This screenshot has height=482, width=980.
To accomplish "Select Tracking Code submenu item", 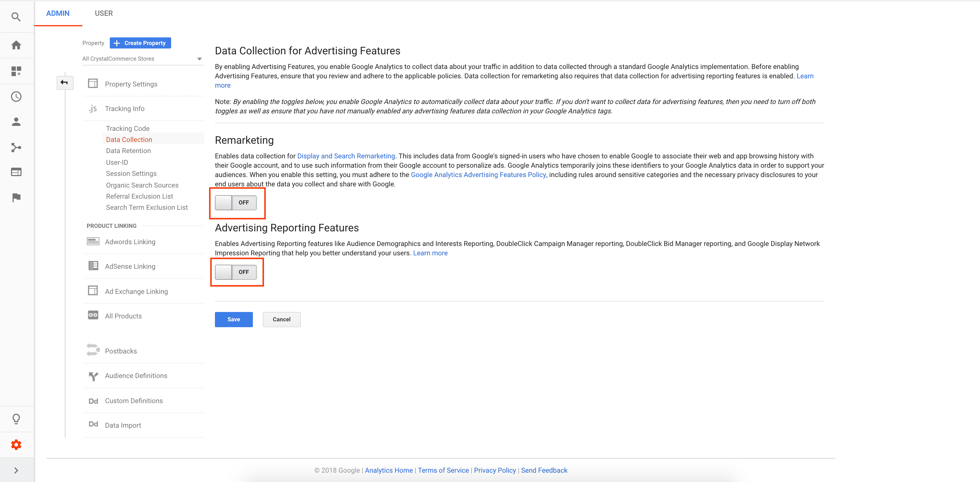I will pyautogui.click(x=128, y=129).
